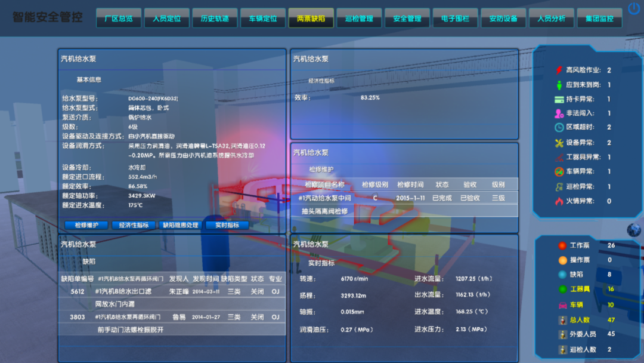Open the 电子围栏 tab
Image resolution: width=644 pixels, height=363 pixels.
point(454,19)
